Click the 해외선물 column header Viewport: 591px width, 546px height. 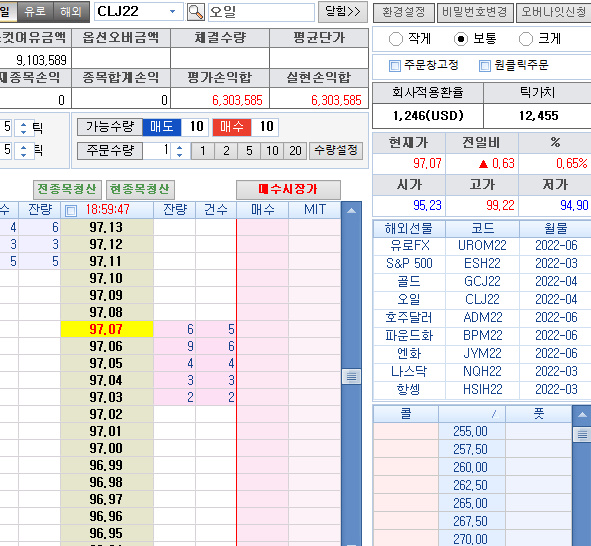pyautogui.click(x=409, y=228)
